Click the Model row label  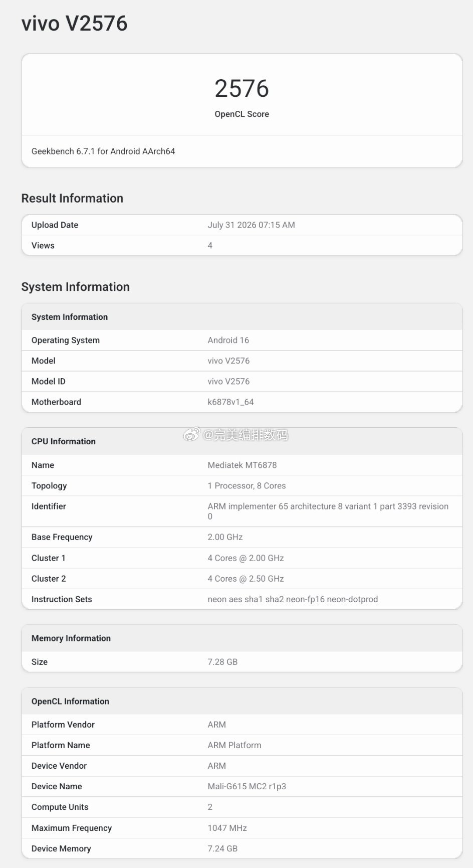[43, 361]
